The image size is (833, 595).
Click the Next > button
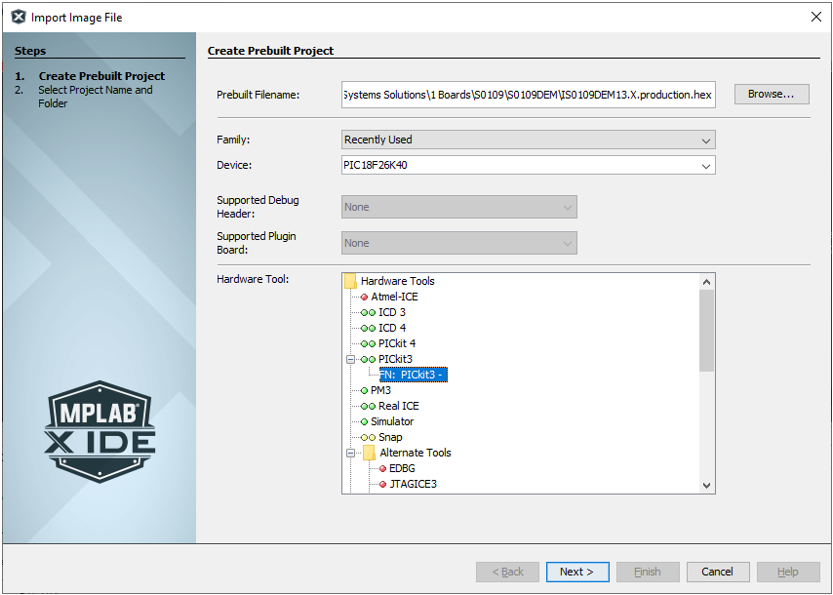pos(577,572)
